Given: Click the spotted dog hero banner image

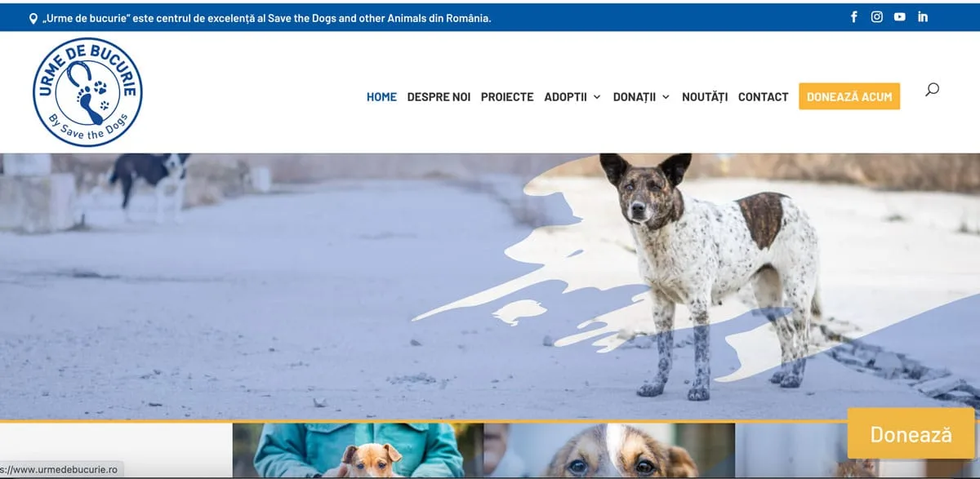Looking at the screenshot, I should pos(490,286).
